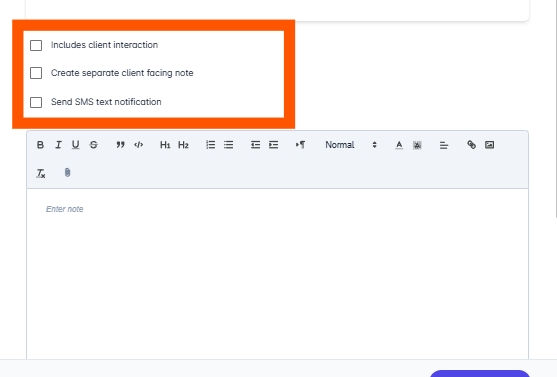
Task: Toggle bold formatting
Action: coord(40,145)
